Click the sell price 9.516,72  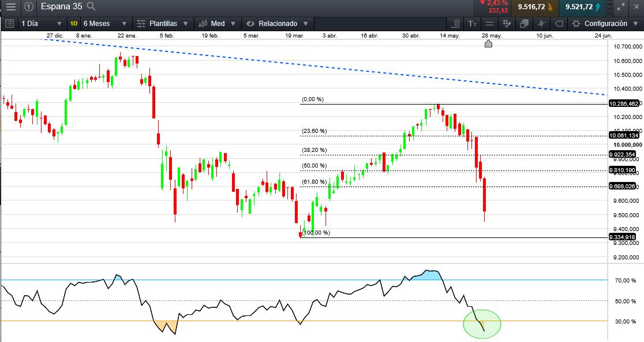pos(531,7)
